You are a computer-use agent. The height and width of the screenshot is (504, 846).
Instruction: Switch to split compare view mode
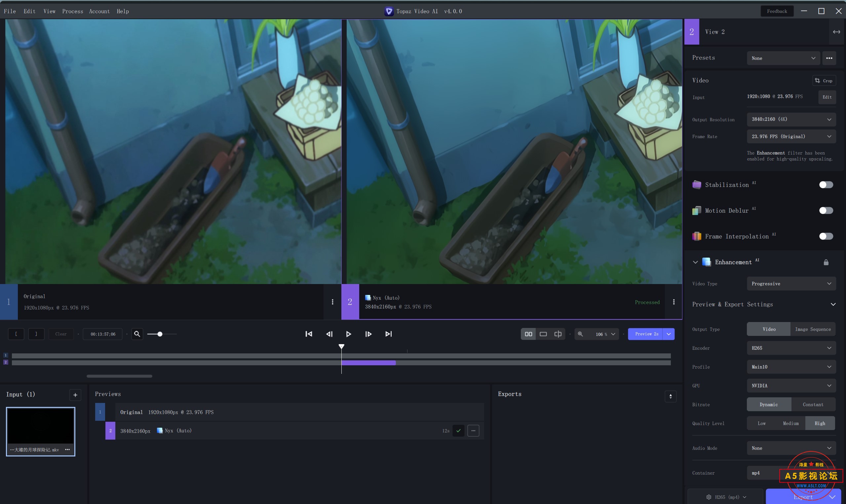pos(558,334)
